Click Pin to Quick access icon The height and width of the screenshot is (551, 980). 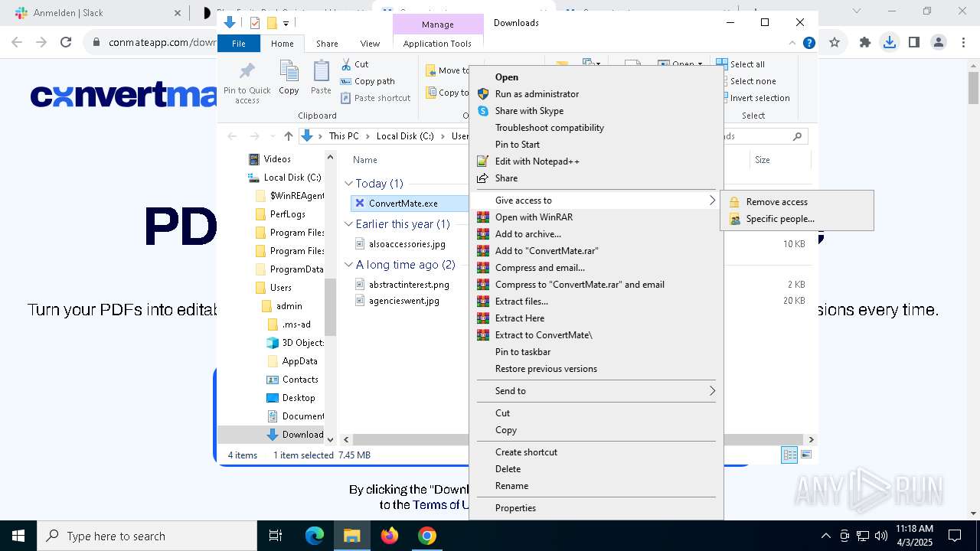tap(247, 72)
